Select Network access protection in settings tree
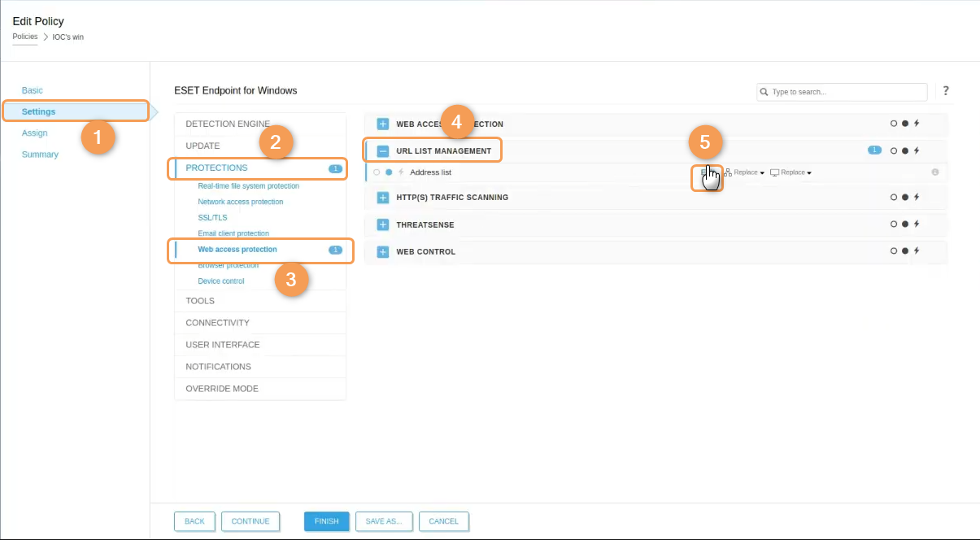The image size is (980, 540). click(241, 202)
